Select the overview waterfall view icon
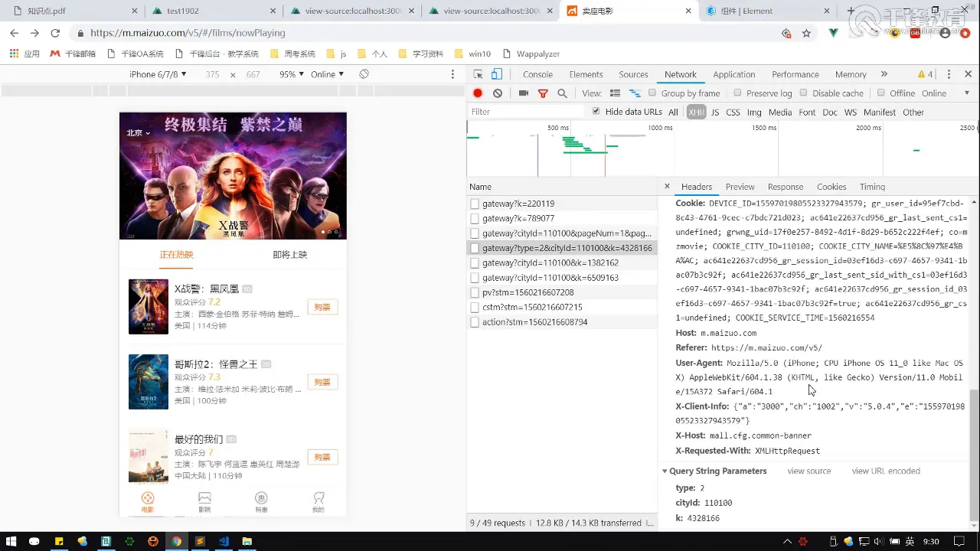 pos(635,93)
